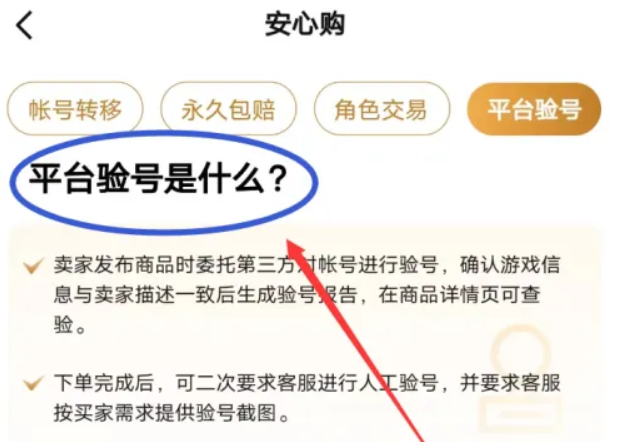Viewport: 621px width, 442px height.
Task: Click the line 按买家需求提供验号截图。
Action: click(171, 413)
